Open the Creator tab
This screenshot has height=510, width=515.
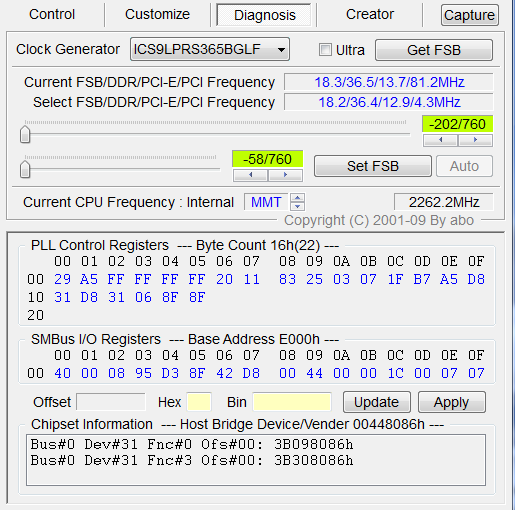tap(370, 14)
